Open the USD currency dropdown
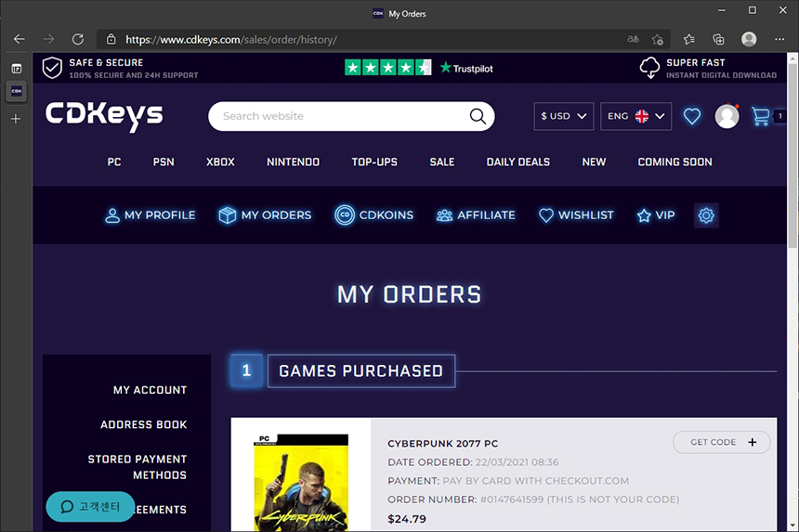799x532 pixels. click(564, 116)
